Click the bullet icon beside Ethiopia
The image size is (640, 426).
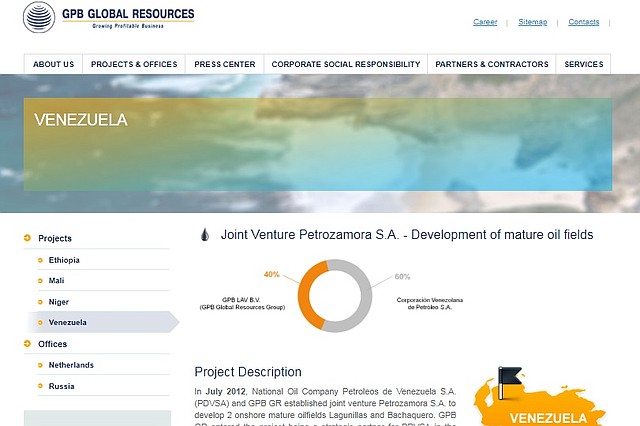tap(40, 260)
